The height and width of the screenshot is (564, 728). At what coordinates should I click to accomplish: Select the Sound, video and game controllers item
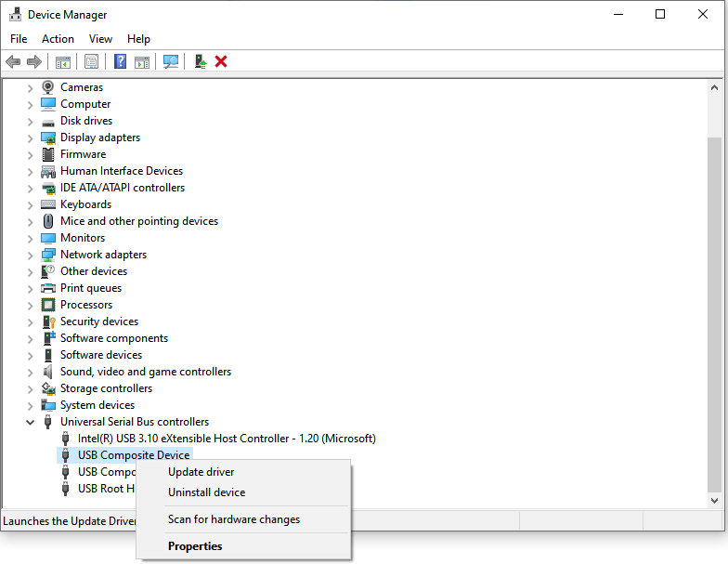[146, 372]
